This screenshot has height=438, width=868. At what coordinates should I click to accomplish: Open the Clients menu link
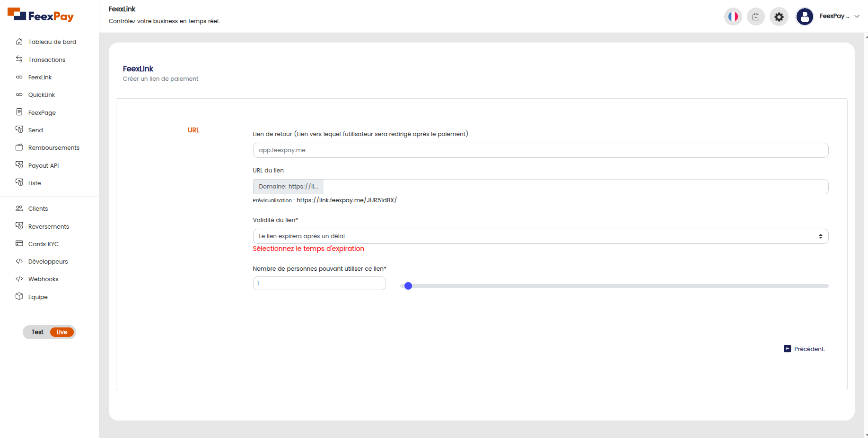tap(38, 208)
